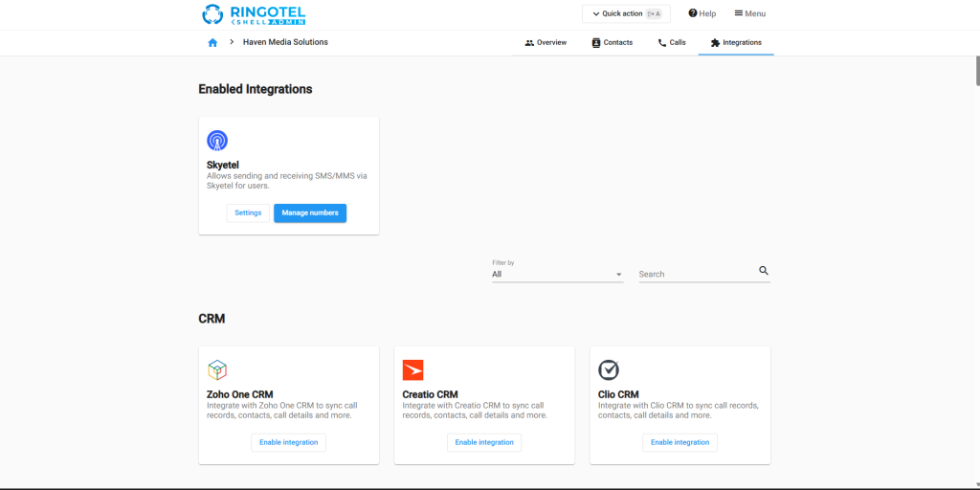
Task: Click the Zoho One CRM cube icon
Action: point(217,370)
